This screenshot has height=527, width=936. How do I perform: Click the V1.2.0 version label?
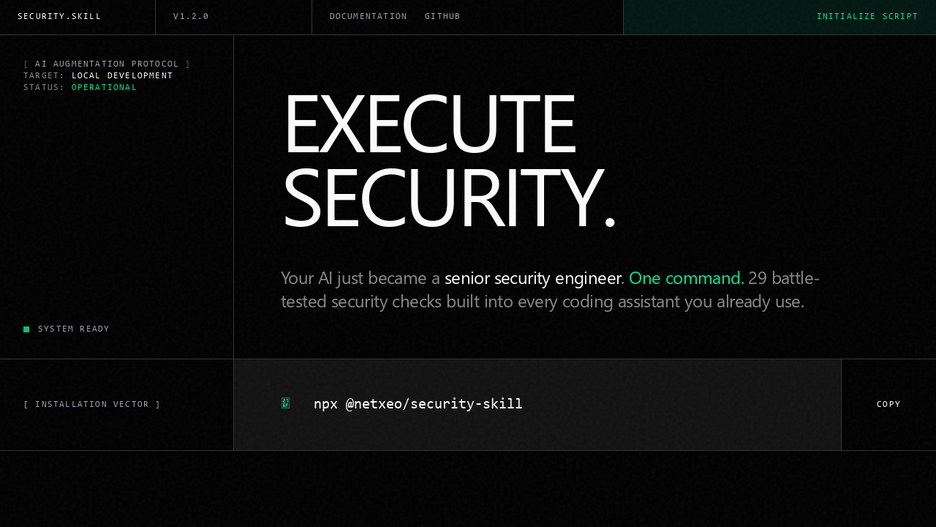tap(191, 16)
